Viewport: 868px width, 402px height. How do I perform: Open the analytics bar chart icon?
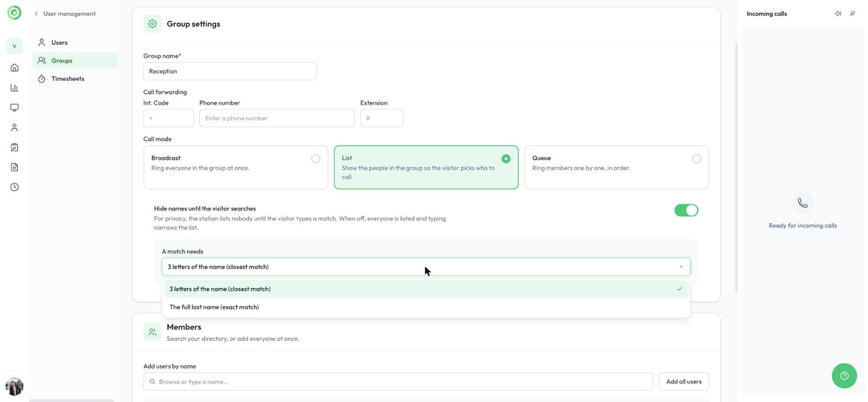[14, 88]
